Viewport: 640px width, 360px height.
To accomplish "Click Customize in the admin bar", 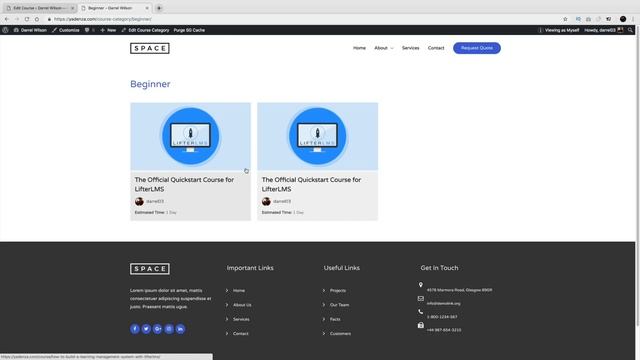I will click(x=66, y=30).
